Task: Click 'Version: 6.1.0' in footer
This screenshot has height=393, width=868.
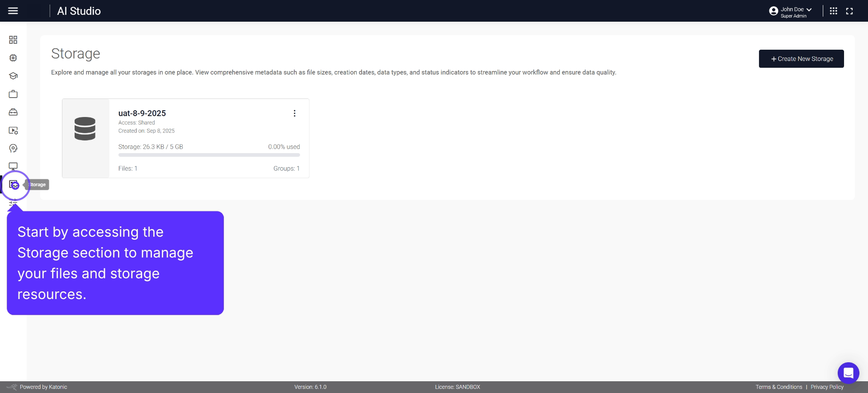Action: click(310, 387)
